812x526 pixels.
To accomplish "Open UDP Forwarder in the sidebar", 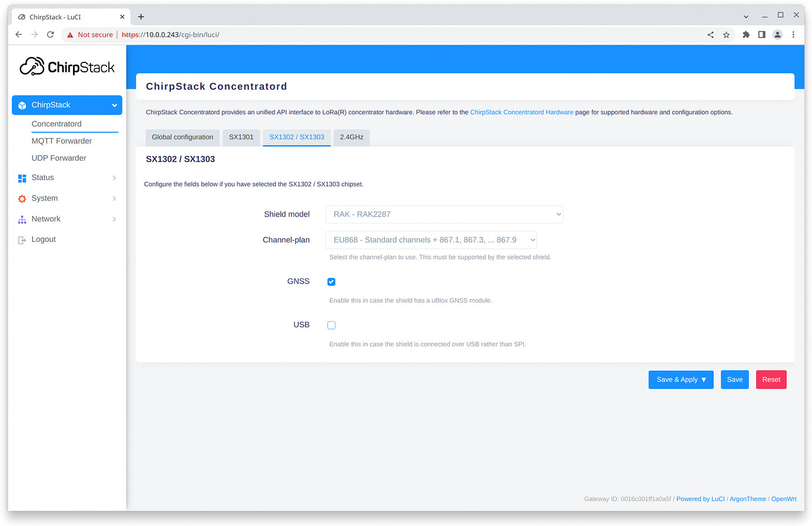I will tap(59, 158).
